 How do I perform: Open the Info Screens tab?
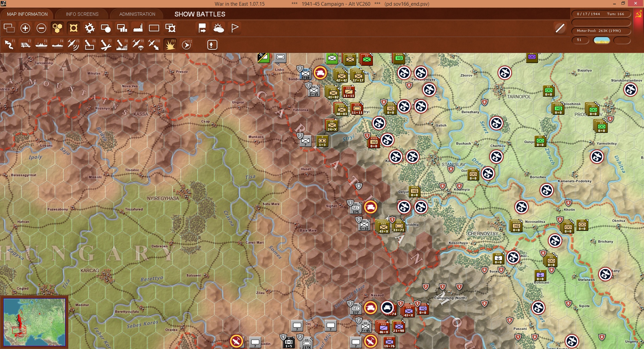pos(82,14)
